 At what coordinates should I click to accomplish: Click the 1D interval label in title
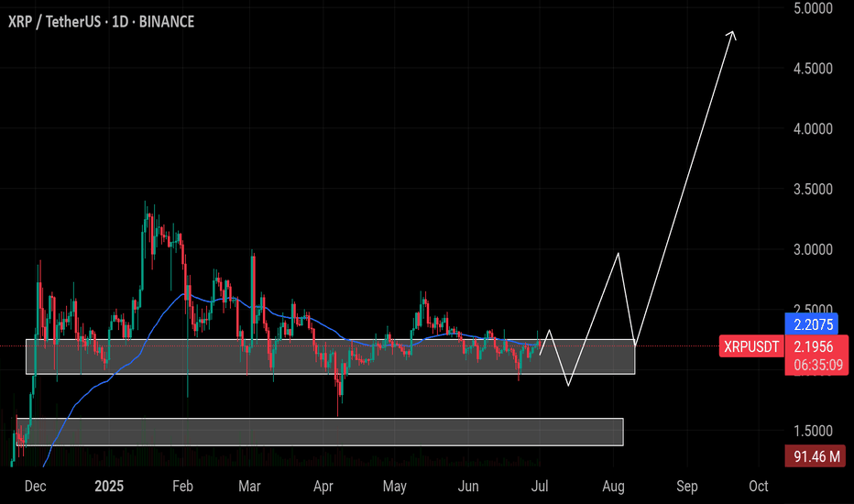[x=120, y=22]
